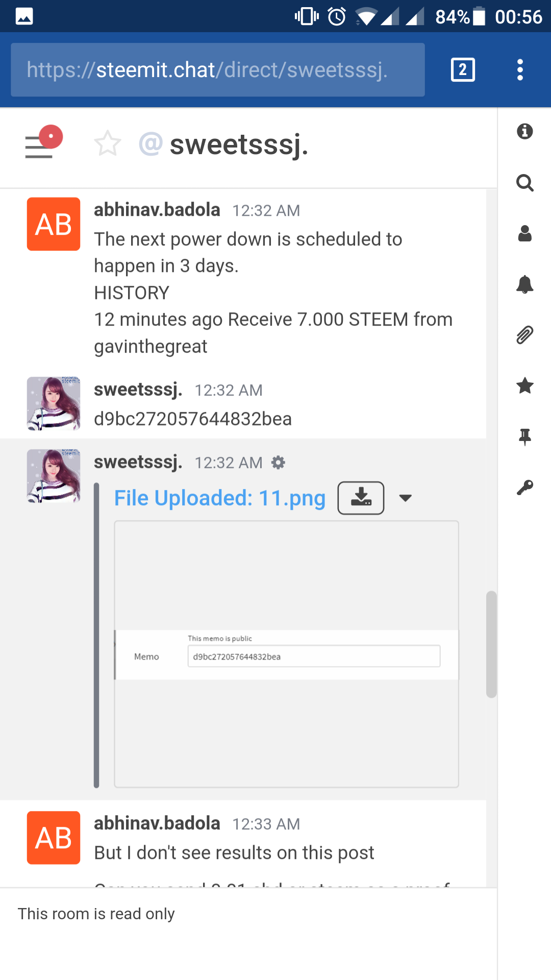This screenshot has height=980, width=551.
Task: Open message search
Action: click(x=524, y=183)
